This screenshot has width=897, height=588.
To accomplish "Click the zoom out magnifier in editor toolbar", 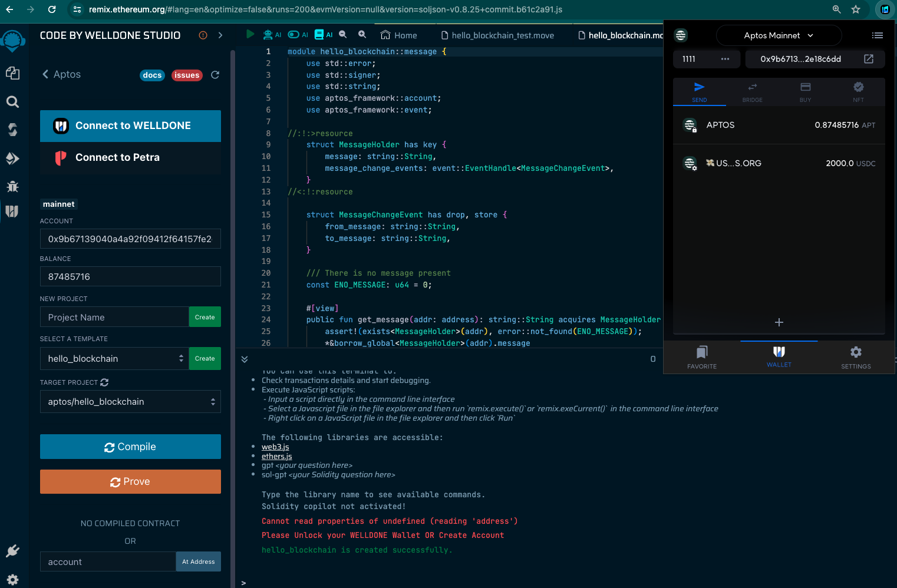I will point(343,35).
